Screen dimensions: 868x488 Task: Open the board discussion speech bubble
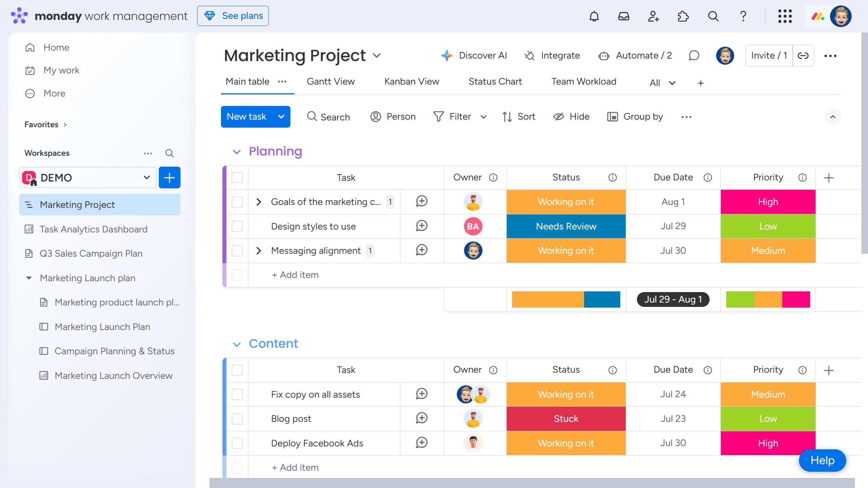point(694,56)
